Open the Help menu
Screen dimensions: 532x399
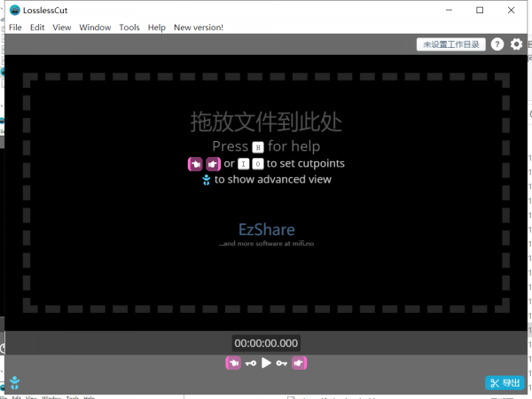[156, 27]
